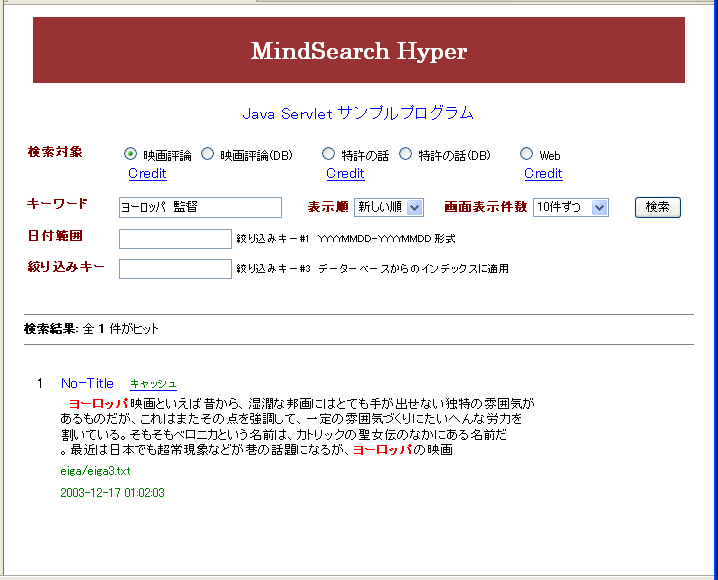Open the 表示順 dropdown showing 新しい順

tap(389, 207)
